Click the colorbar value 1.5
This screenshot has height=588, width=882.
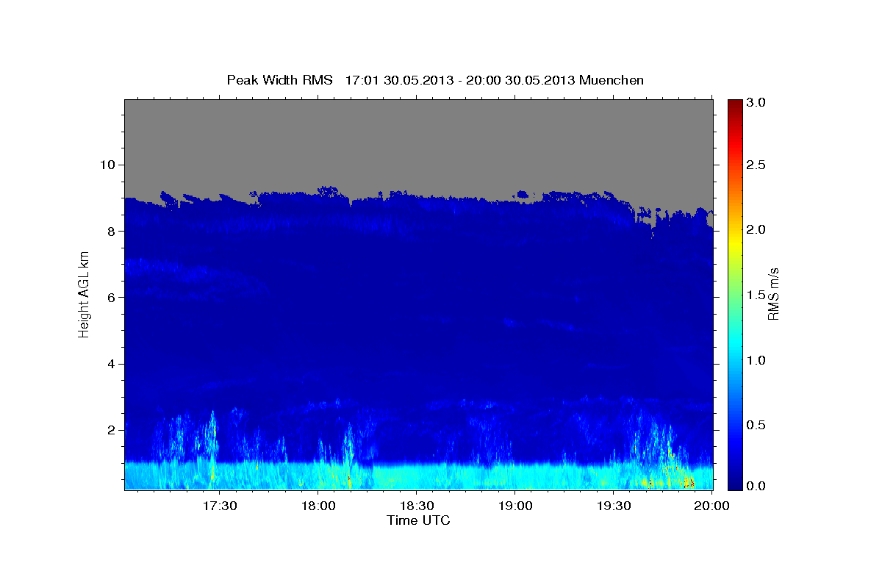pyautogui.click(x=757, y=295)
